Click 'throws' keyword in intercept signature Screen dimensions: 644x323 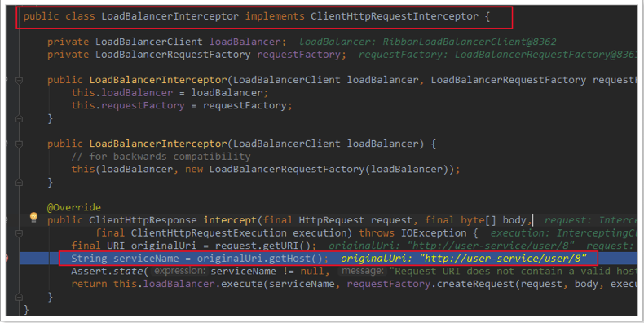(x=377, y=233)
